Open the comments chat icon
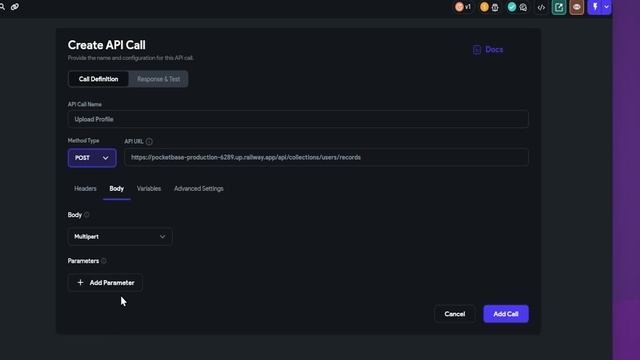This screenshot has height=360, width=640. [x=523, y=7]
